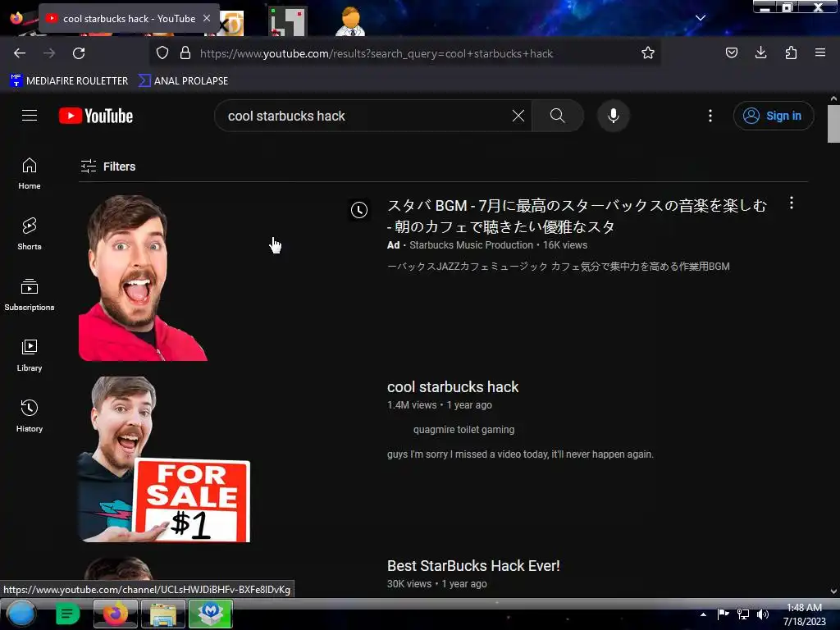840x630 pixels.
Task: Click the Firefox taskbar button
Action: tap(116, 614)
